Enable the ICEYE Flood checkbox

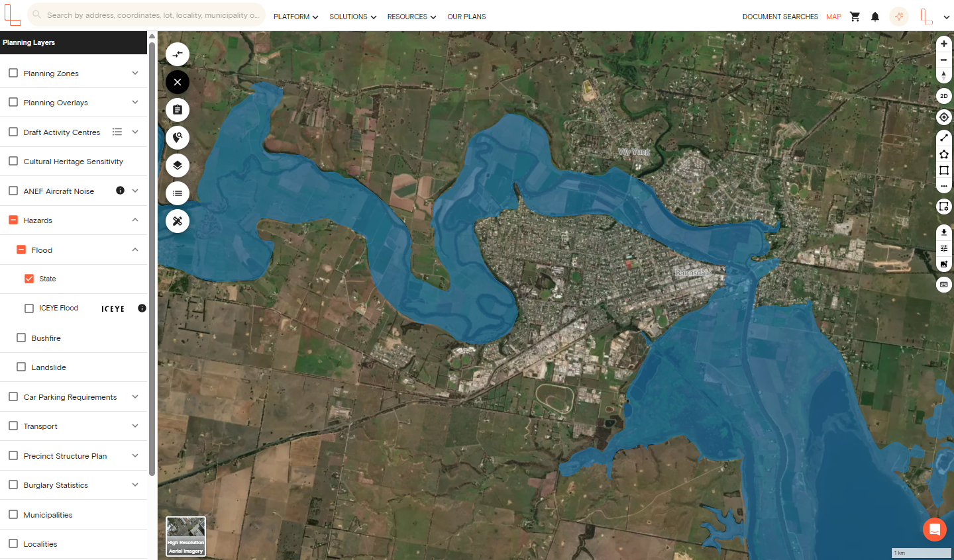(29, 308)
